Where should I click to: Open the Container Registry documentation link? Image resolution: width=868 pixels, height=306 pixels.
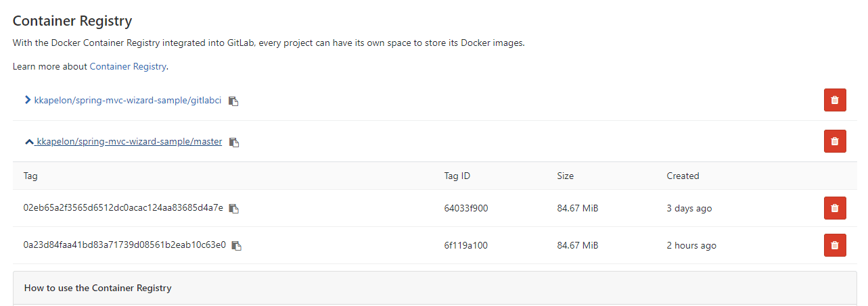128,66
